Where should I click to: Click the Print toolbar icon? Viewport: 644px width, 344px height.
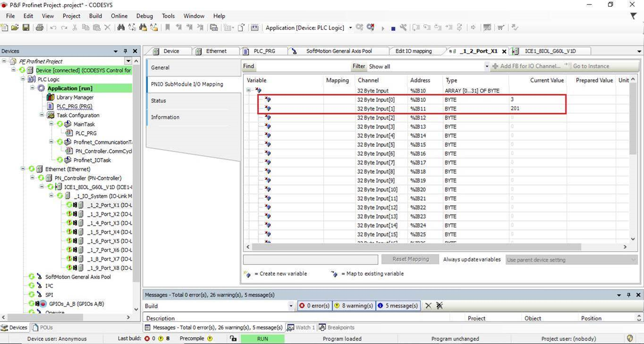coord(40,27)
